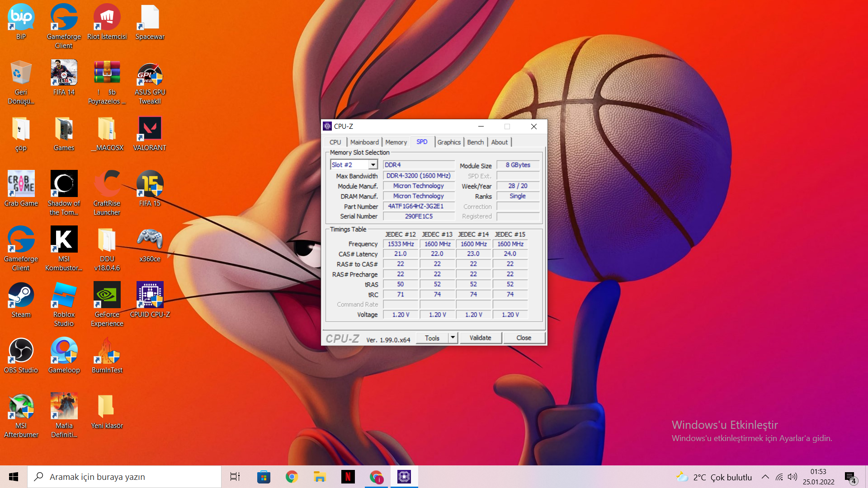Show hidden system tray icons chevron
This screenshot has width=868, height=488.
tap(765, 477)
